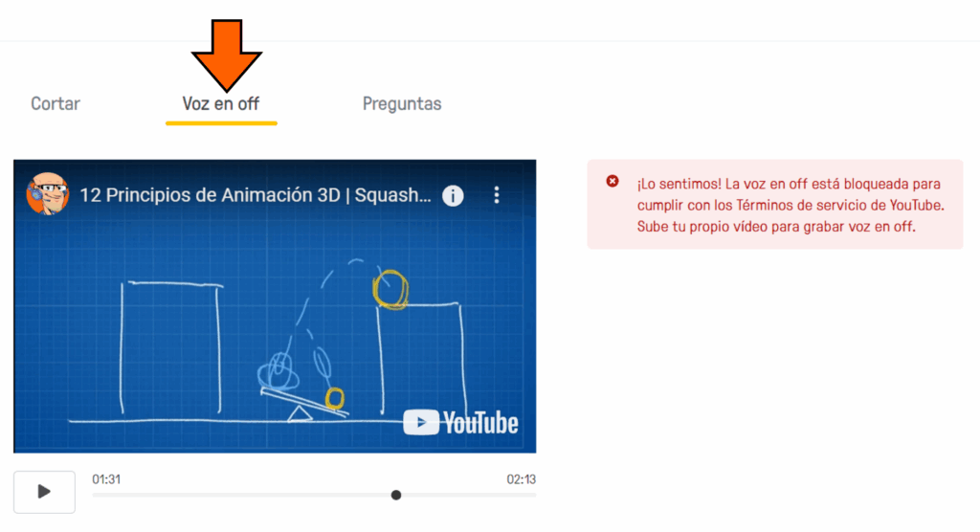The height and width of the screenshot is (532, 980).
Task: Click the 01:31 current time label
Action: [x=106, y=479]
